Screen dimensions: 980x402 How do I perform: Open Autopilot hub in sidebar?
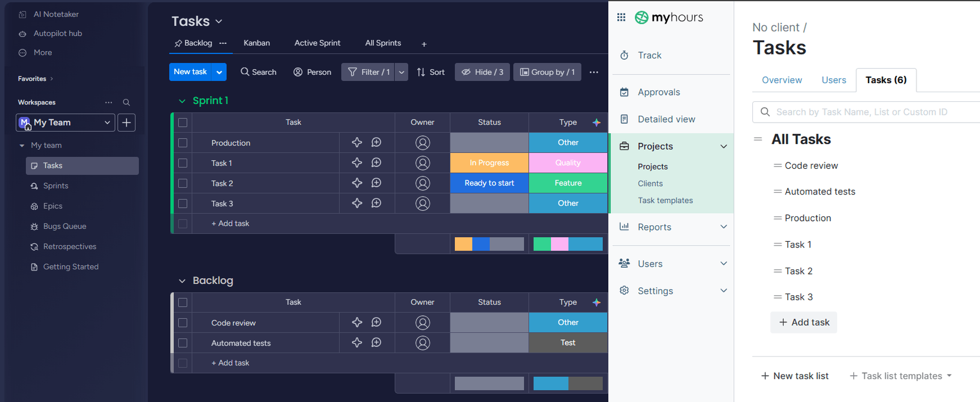57,33
